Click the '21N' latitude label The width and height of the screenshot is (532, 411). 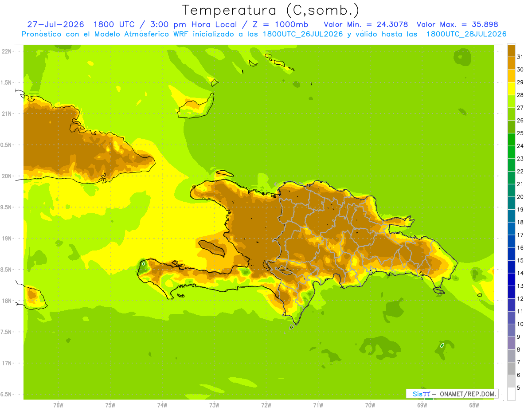[x=7, y=114]
